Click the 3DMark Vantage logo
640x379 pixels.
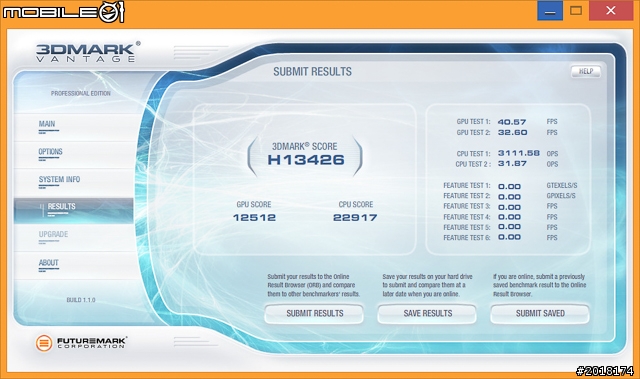coord(87,52)
